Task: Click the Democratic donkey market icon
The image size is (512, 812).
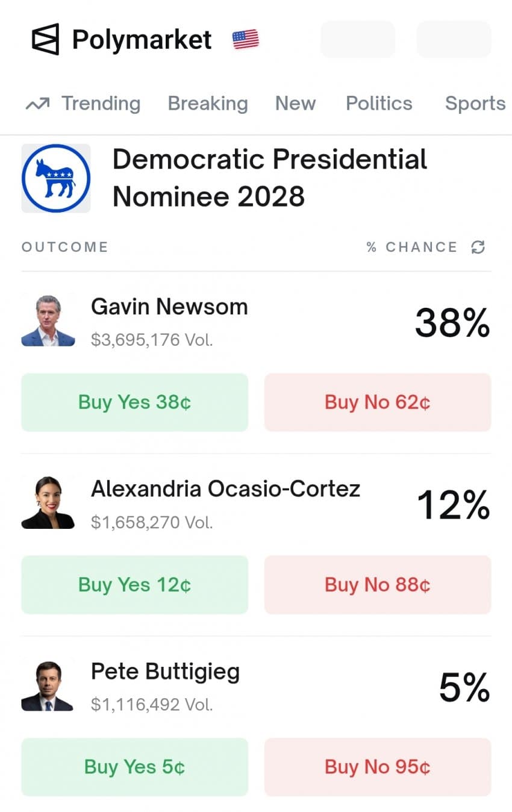Action: (56, 178)
